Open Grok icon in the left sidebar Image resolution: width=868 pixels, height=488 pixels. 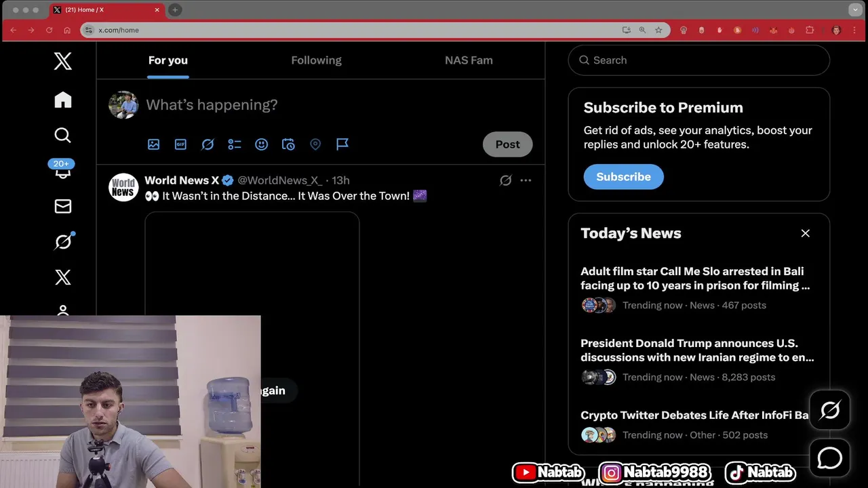coord(63,241)
